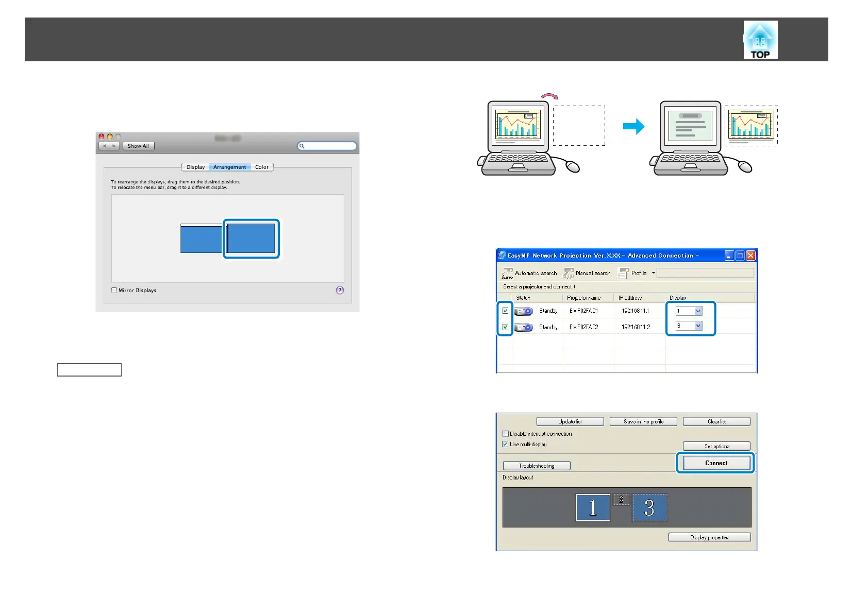Image resolution: width=868 pixels, height=613 pixels.
Task: Click the EMP02FAC1 projector icon
Action: click(524, 311)
